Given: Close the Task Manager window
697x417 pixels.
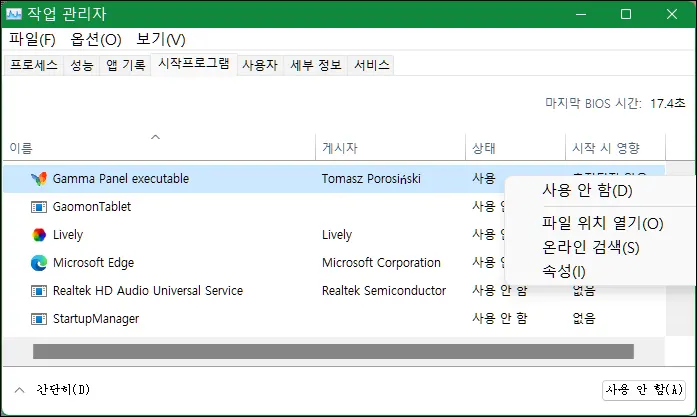Looking at the screenshot, I should (x=672, y=14).
